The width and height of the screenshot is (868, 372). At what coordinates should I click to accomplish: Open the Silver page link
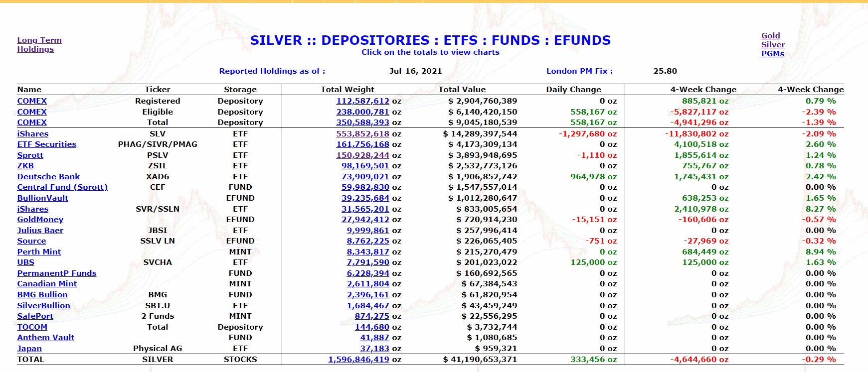click(773, 44)
